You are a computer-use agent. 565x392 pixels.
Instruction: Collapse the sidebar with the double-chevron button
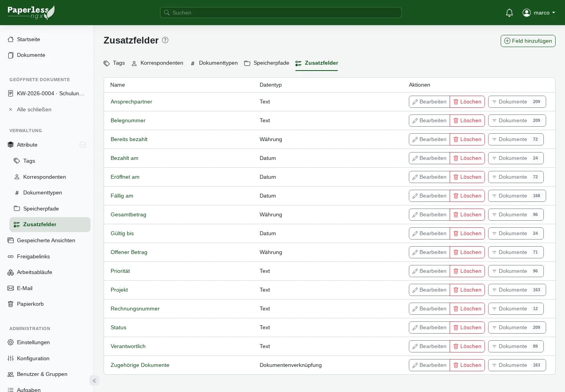[94, 381]
